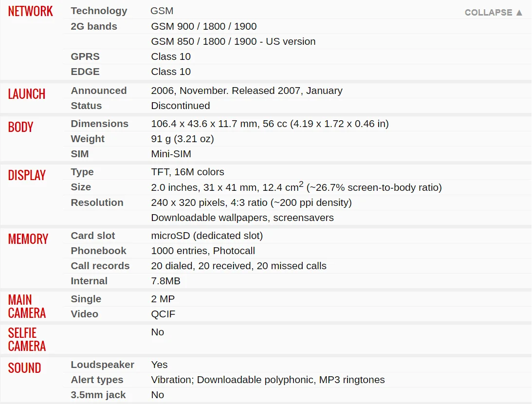Image resolution: width=532 pixels, height=404 pixels.
Task: Click the 2G bands label
Action: click(94, 26)
